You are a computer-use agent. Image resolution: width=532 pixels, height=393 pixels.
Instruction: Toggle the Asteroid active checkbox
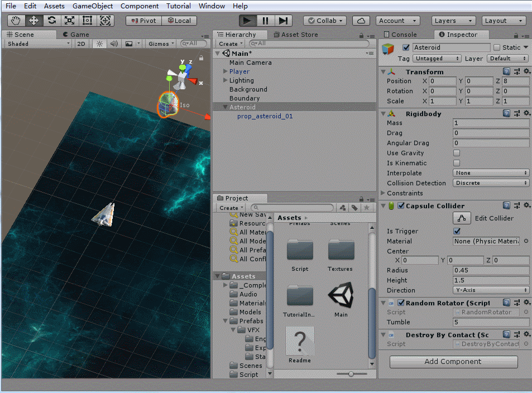[406, 47]
